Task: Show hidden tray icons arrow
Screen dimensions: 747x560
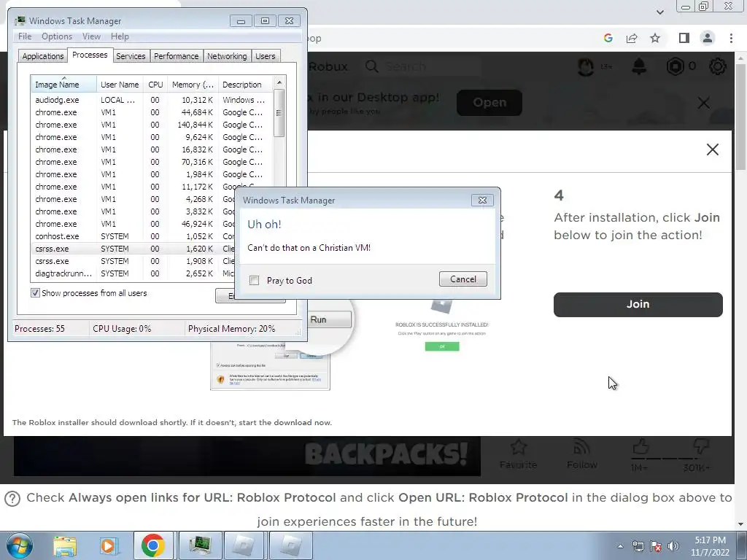Action: 620,546
